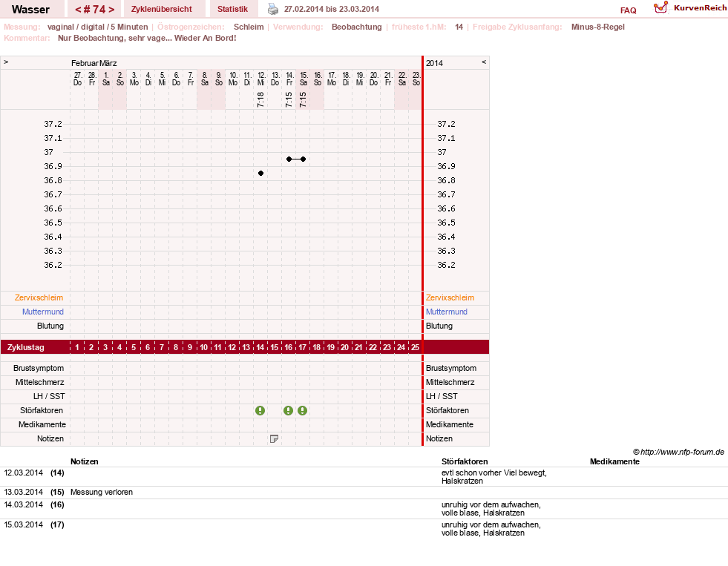Select temperature point on 15 March
The height and width of the screenshot is (566, 728).
[x=304, y=159]
